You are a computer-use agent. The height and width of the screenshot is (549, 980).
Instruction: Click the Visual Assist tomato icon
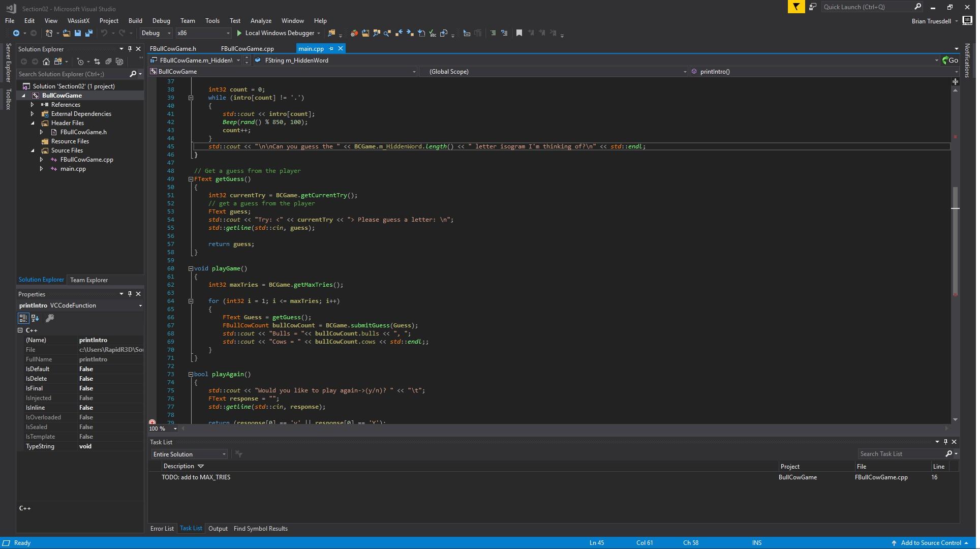[354, 33]
